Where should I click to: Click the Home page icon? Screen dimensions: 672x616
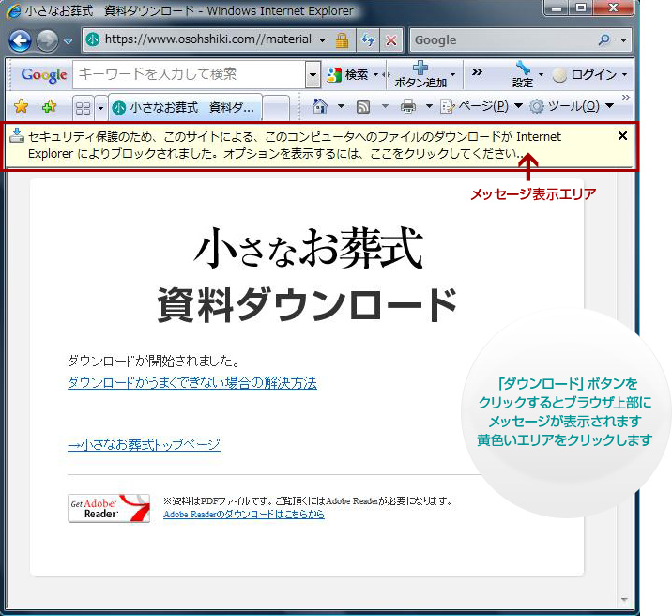320,106
